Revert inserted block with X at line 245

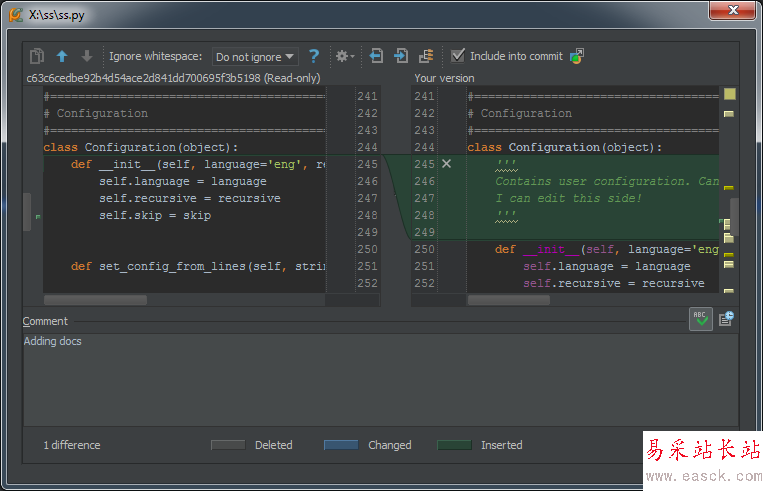coord(446,164)
